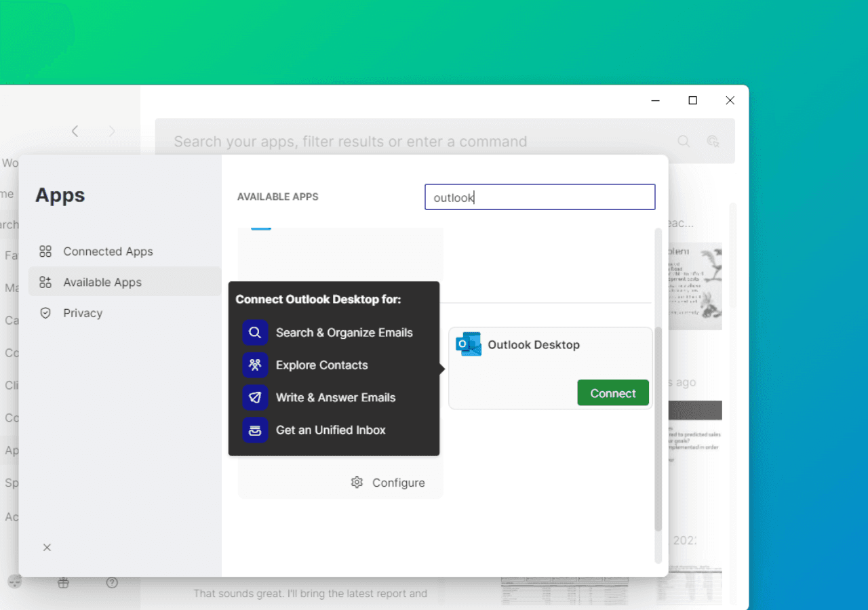Click the Available Apps list scrollbar
Screen dimensions: 868x610
pos(658,429)
